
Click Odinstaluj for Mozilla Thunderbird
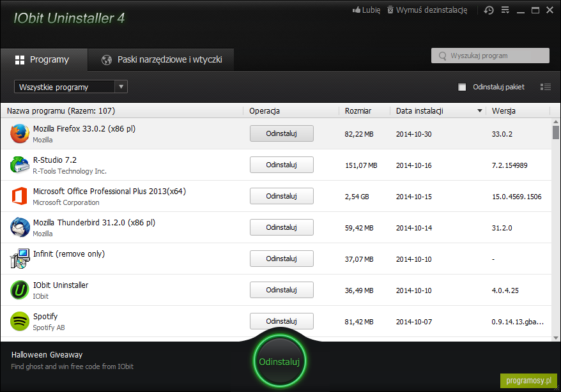point(282,227)
